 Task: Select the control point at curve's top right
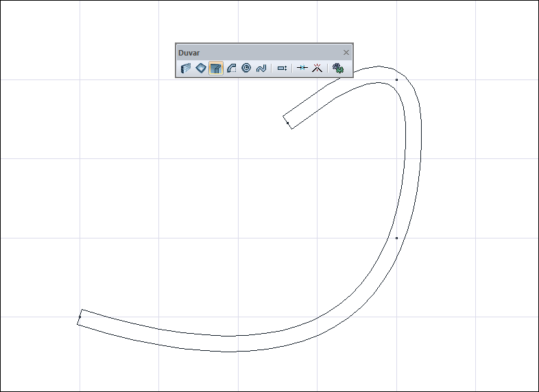coord(396,79)
